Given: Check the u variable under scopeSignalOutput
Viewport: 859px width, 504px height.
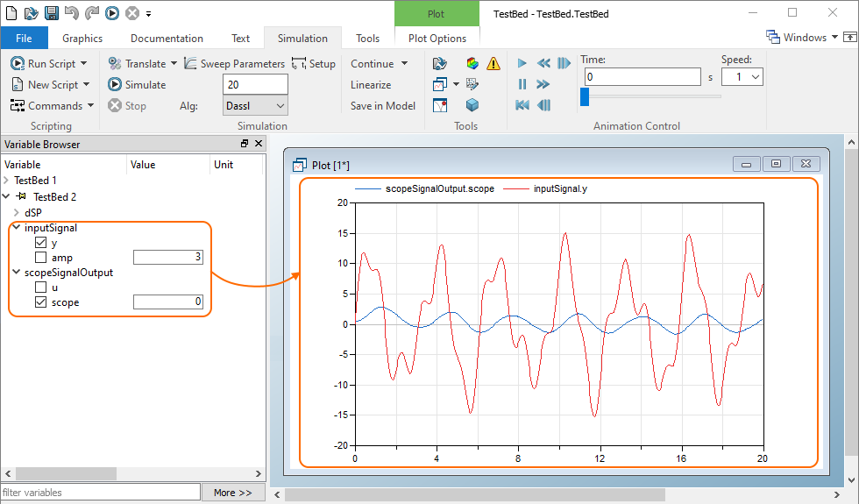Looking at the screenshot, I should point(40,287).
